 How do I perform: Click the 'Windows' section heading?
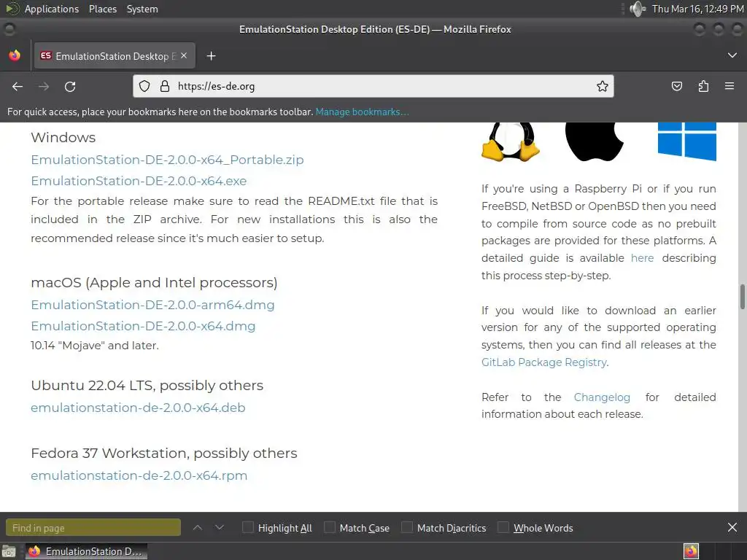(x=63, y=138)
